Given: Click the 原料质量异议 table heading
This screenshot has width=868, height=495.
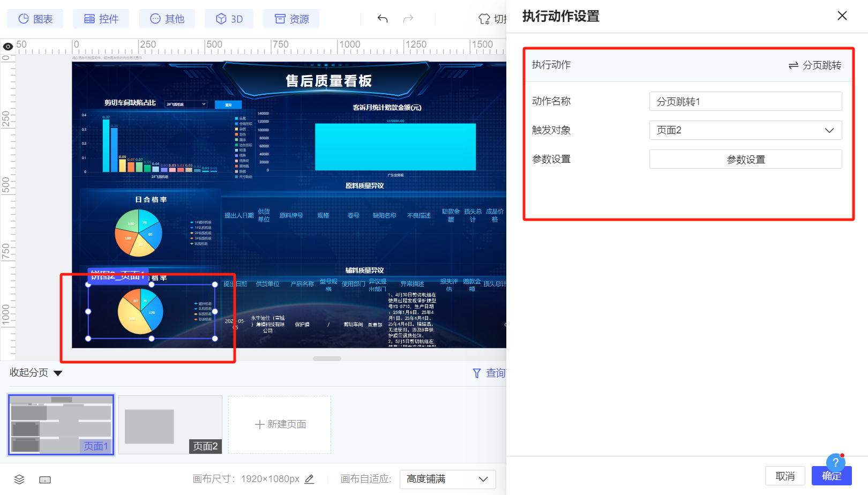Looking at the screenshot, I should pyautogui.click(x=364, y=186).
